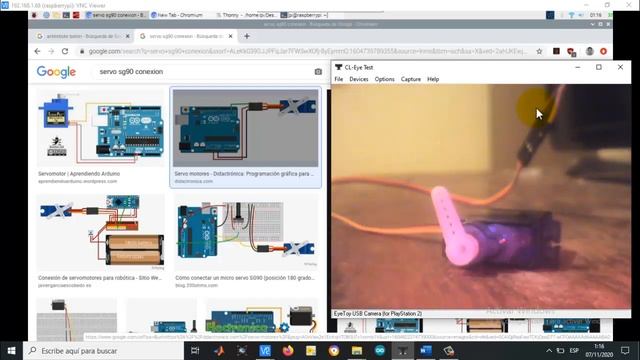Open the Raspberry Pi menu icon
Viewport: 640px width, 360px height.
[x=35, y=15]
